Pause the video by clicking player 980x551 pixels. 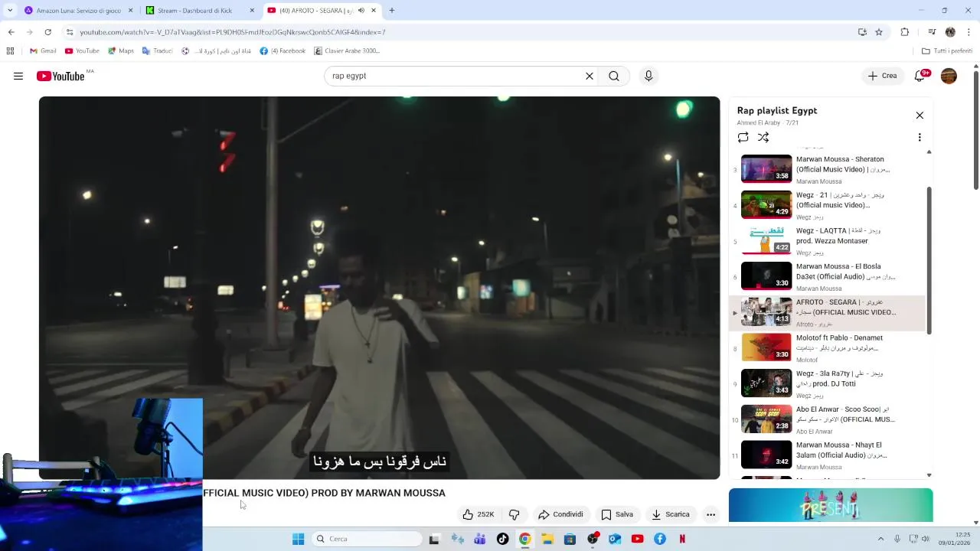(380, 288)
